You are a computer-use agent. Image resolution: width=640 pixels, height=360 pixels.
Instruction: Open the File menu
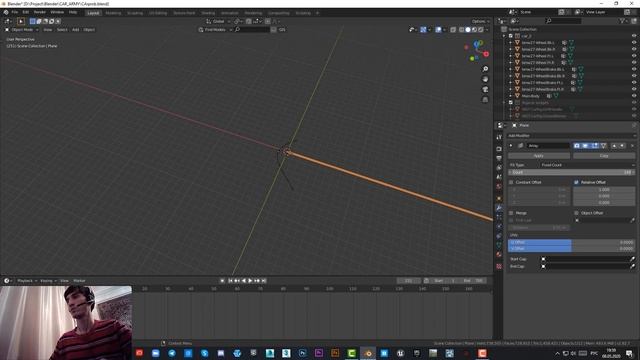pyautogui.click(x=15, y=12)
